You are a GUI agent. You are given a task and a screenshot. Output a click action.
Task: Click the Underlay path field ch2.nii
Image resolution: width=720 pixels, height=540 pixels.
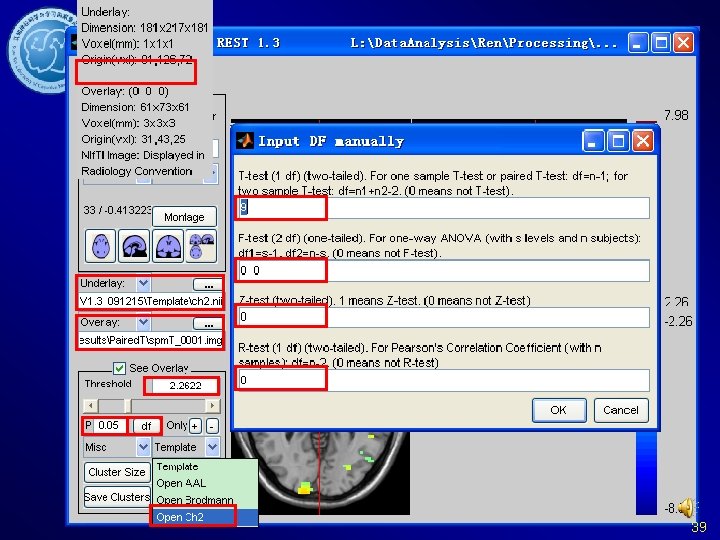(151, 301)
